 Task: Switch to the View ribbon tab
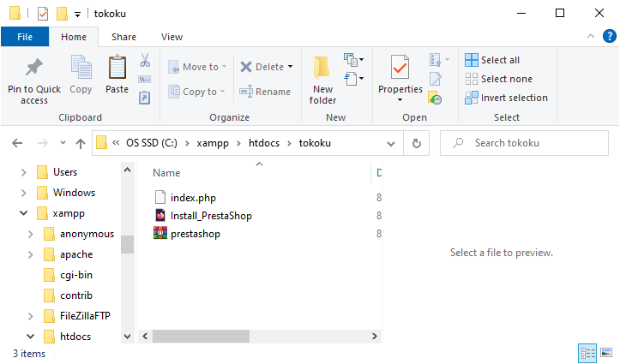click(x=172, y=37)
